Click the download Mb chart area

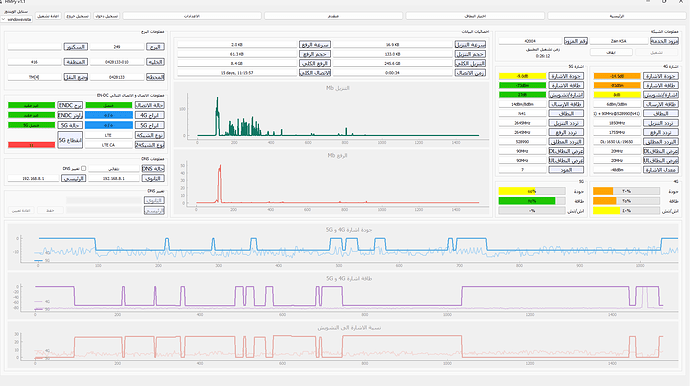tap(332, 114)
